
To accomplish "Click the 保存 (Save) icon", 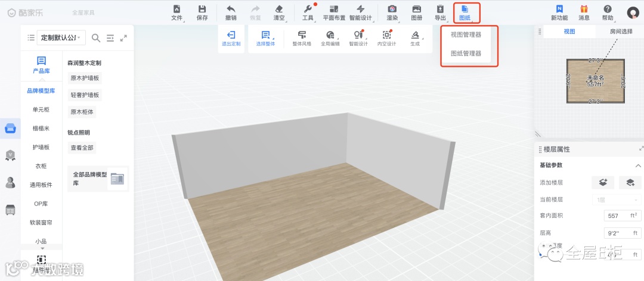I will pos(202,13).
